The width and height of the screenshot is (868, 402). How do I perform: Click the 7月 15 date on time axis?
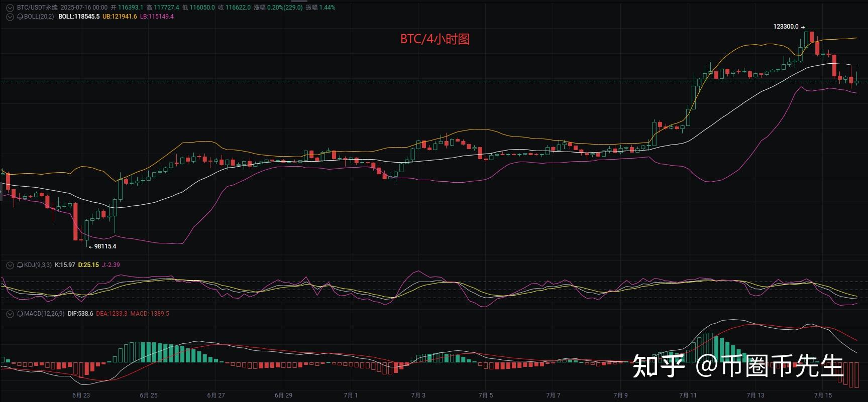click(823, 395)
